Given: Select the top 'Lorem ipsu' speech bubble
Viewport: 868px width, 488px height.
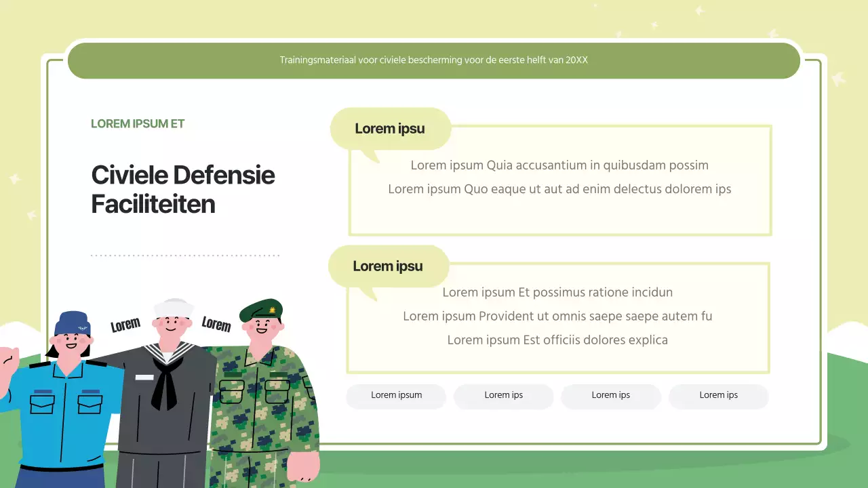Looking at the screenshot, I should tap(390, 129).
